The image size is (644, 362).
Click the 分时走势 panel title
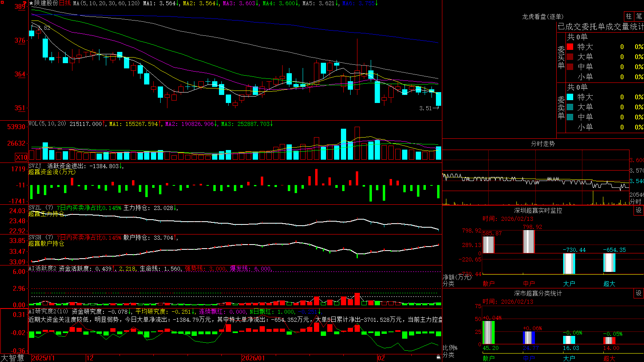[x=543, y=144]
